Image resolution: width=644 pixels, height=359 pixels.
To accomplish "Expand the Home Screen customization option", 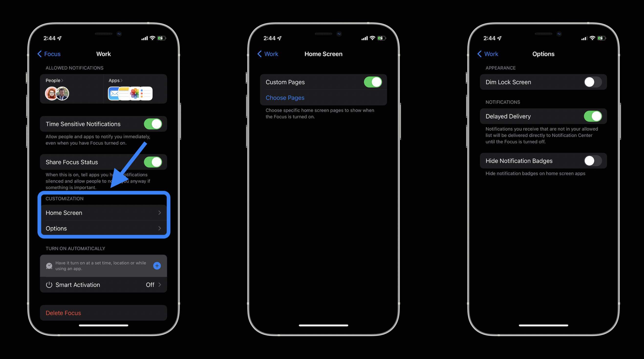I will click(103, 212).
